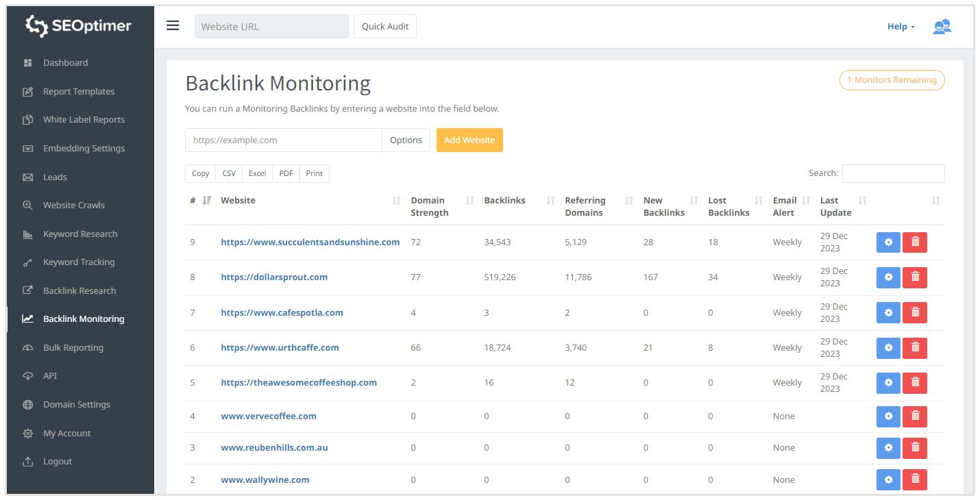The width and height of the screenshot is (980, 500).
Task: Click the SEOptimer logo
Action: (x=78, y=26)
